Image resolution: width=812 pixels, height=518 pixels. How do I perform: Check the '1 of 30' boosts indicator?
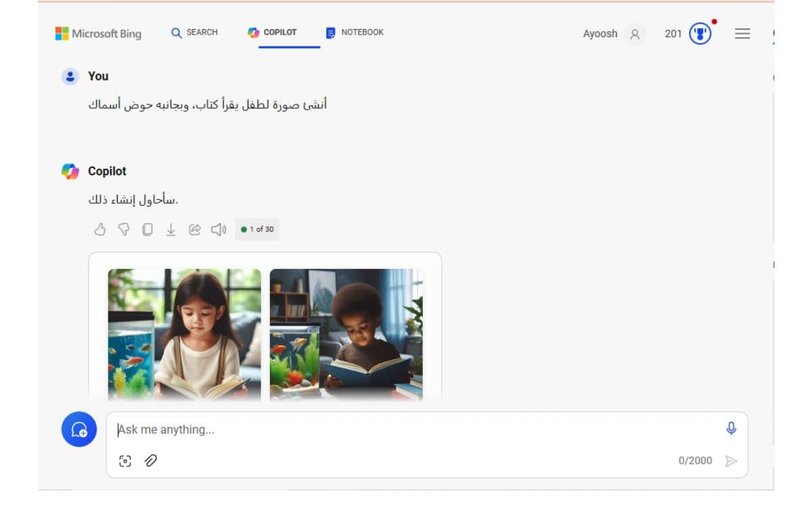257,230
